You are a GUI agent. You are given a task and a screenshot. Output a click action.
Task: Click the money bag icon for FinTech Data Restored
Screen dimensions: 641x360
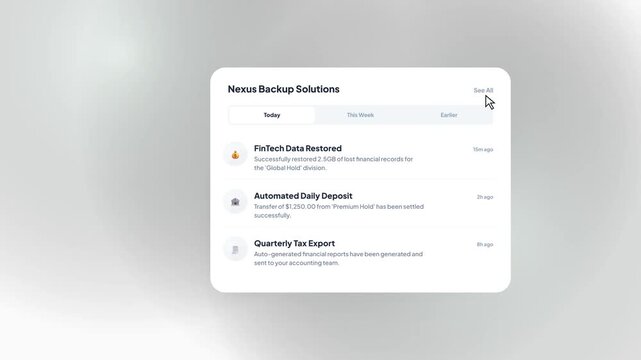[235, 155]
